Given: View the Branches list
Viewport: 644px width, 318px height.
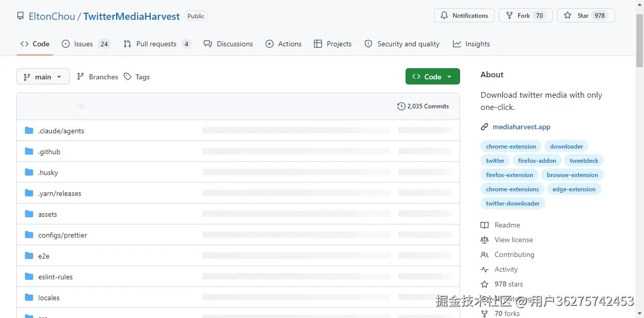Looking at the screenshot, I should [x=97, y=77].
